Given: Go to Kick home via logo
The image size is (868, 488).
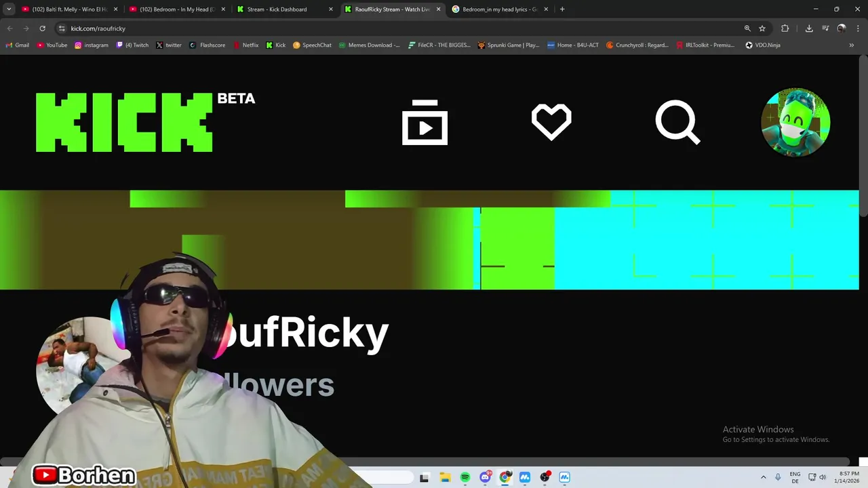Looking at the screenshot, I should point(124,122).
